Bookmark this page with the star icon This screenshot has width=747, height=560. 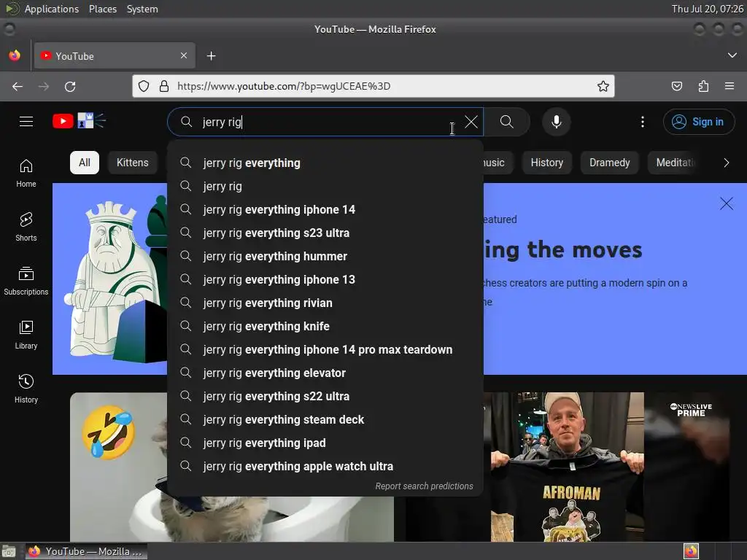[603, 86]
